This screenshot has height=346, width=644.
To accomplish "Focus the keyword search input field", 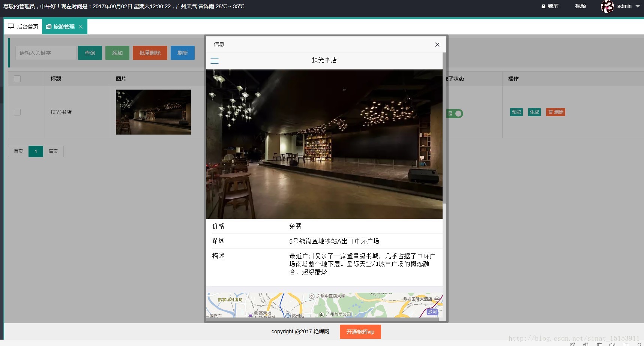I will click(x=46, y=53).
